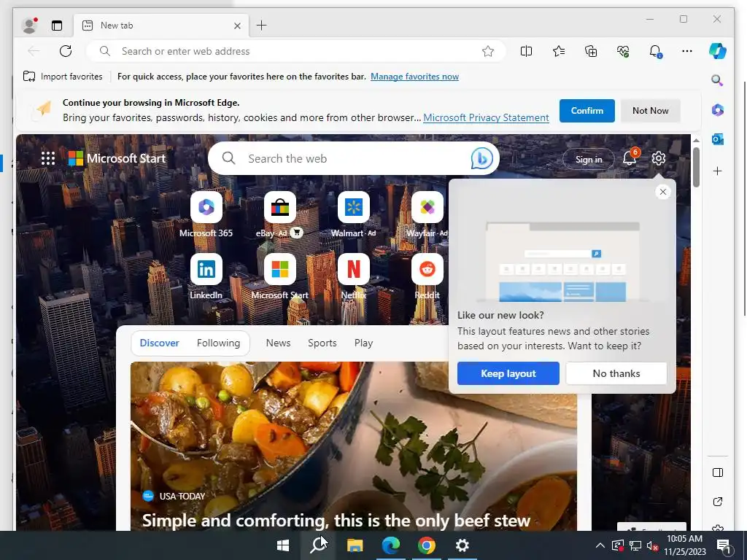Open Settings from taskbar
The image size is (747, 560).
pyautogui.click(x=462, y=545)
